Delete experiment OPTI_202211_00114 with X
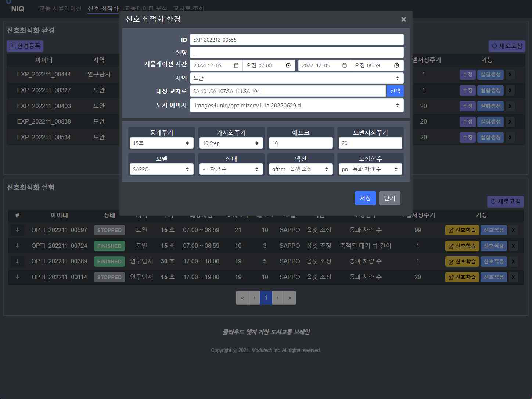Screen dimensions: 532x399 tap(513, 277)
